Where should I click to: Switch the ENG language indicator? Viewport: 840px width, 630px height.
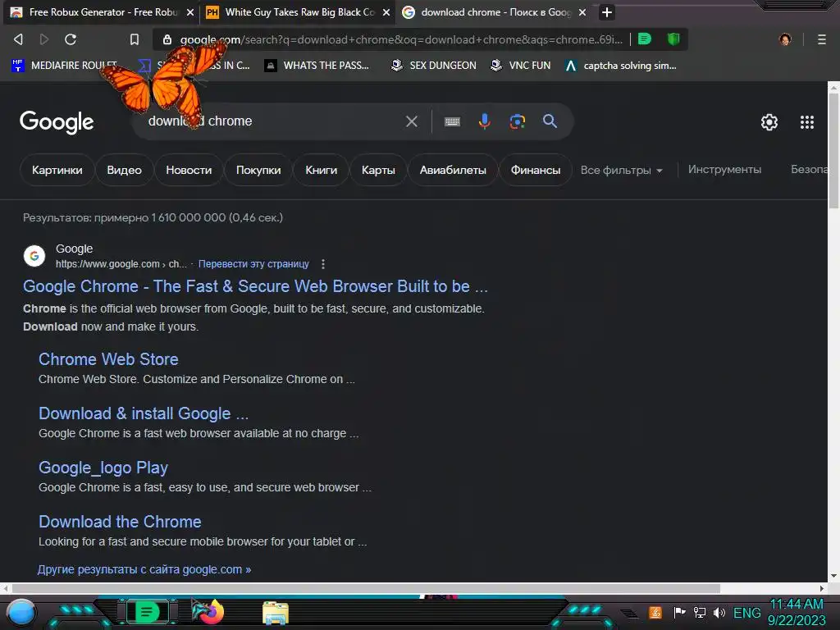pyautogui.click(x=746, y=613)
